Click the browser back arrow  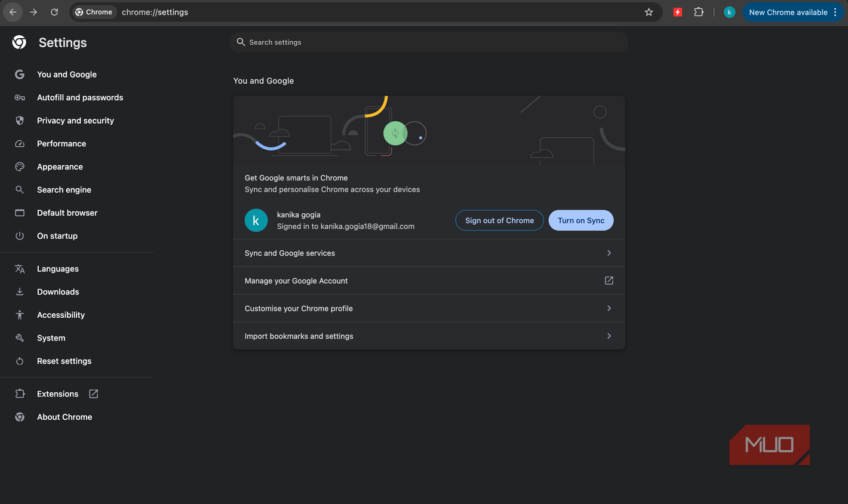tap(13, 12)
